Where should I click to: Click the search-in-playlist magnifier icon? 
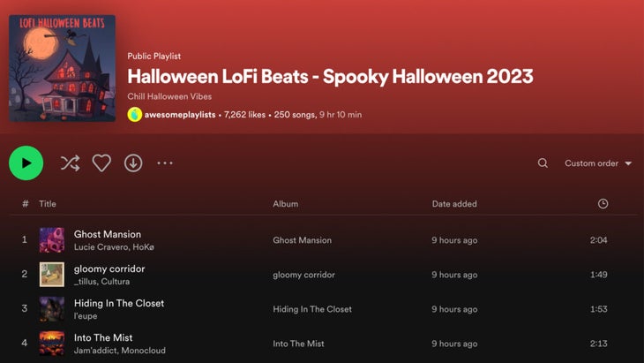pos(543,163)
